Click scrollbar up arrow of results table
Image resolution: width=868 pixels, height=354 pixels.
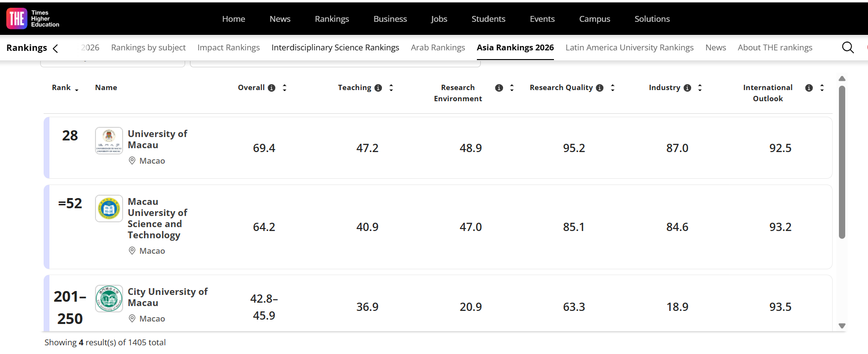tap(842, 78)
